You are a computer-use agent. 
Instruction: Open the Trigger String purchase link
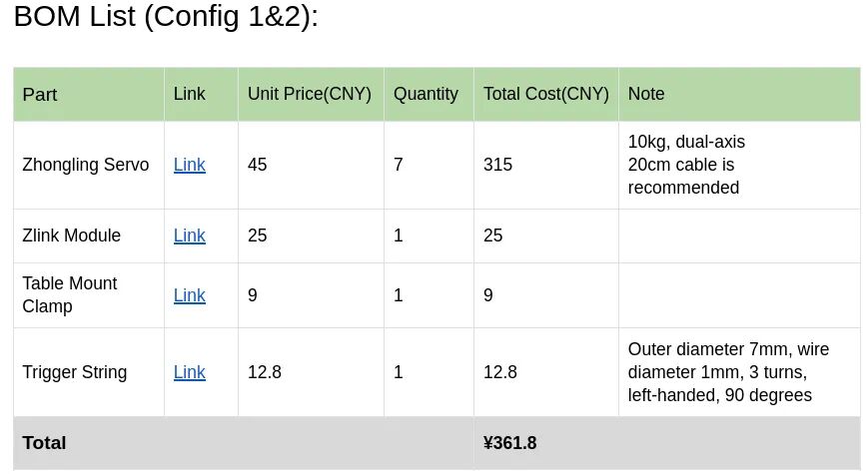189,372
